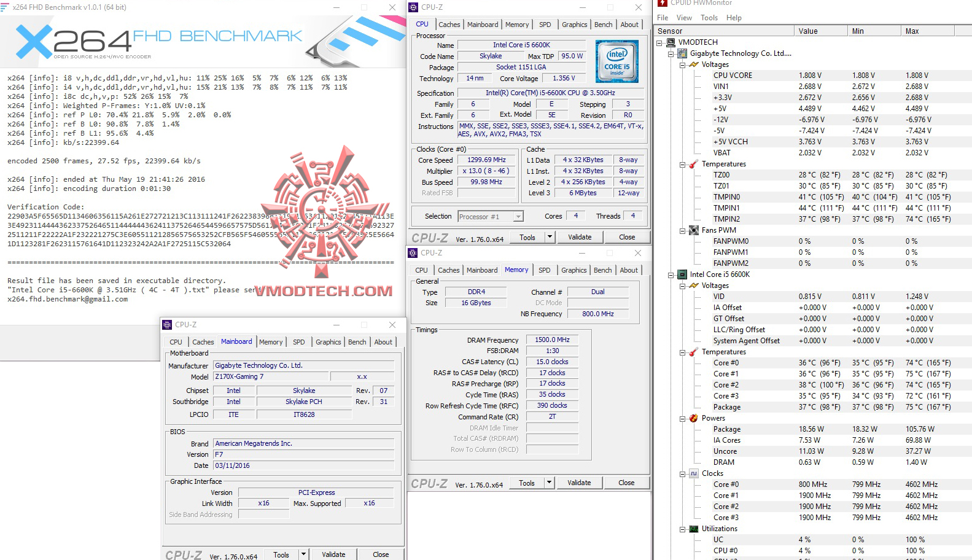The image size is (972, 560).
Task: Click the Powers flame icon in HWMonitor
Action: [694, 418]
